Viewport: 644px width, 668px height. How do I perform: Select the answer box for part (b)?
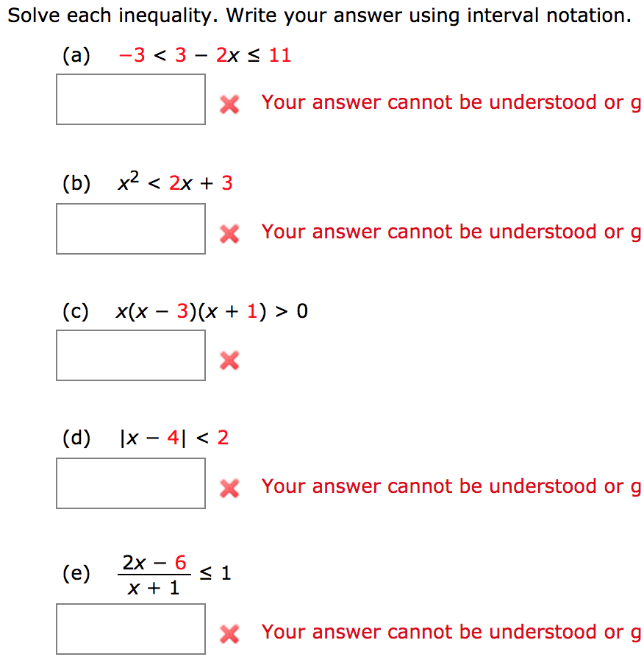(x=130, y=229)
